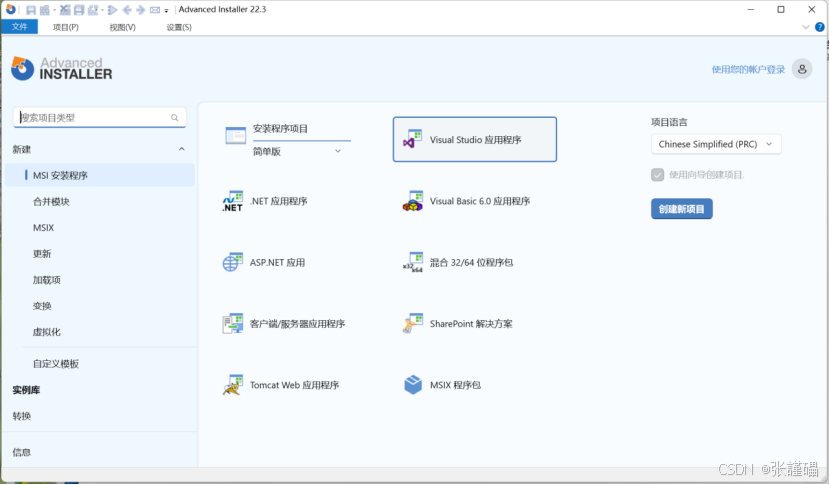This screenshot has height=485, width=830.
Task: Open the 视图(V) menu
Action: coord(122,27)
